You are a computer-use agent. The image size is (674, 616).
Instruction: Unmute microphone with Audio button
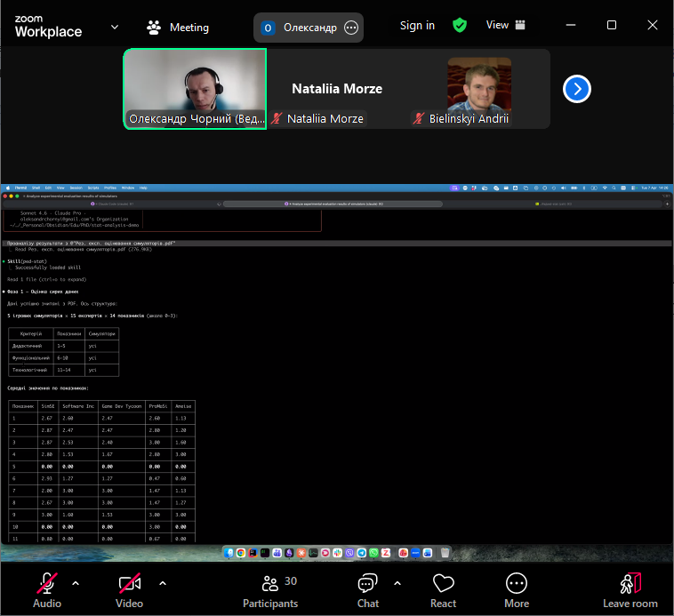47,590
